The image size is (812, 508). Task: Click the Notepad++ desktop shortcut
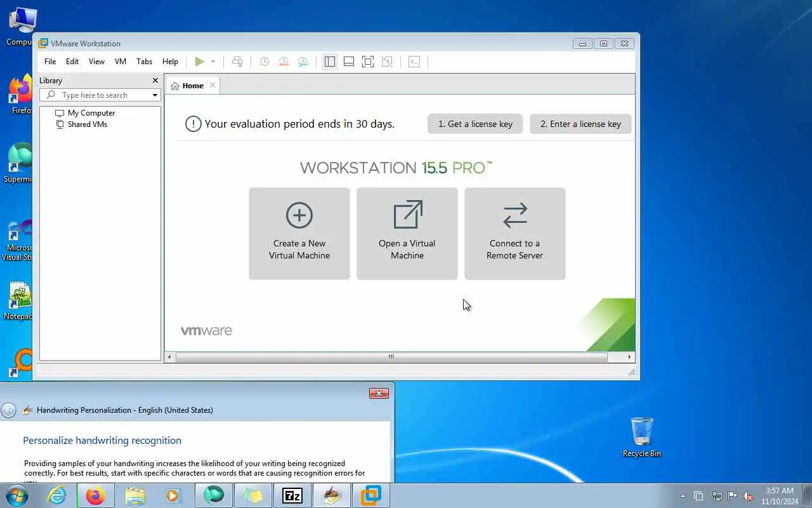coord(18,301)
